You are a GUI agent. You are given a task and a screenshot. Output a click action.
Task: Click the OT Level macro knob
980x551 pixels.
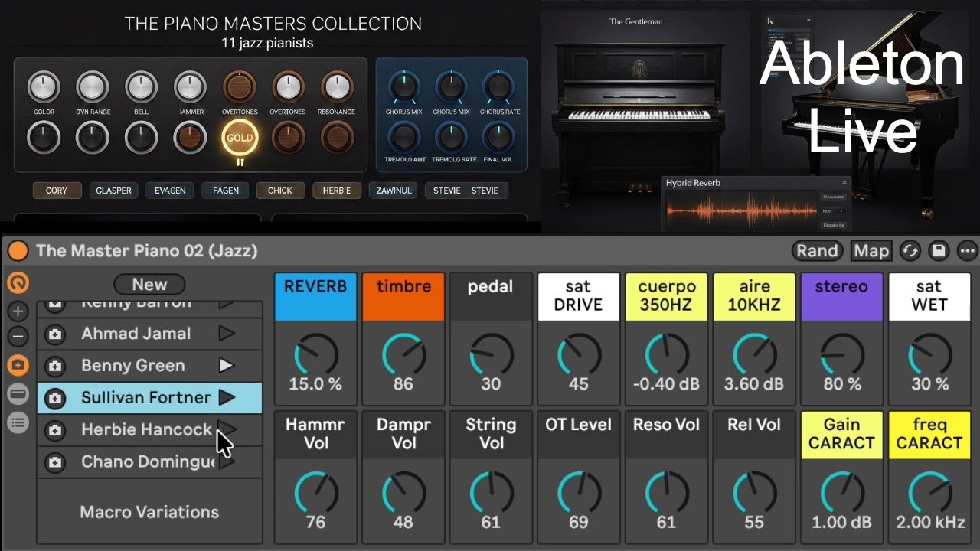point(579,493)
